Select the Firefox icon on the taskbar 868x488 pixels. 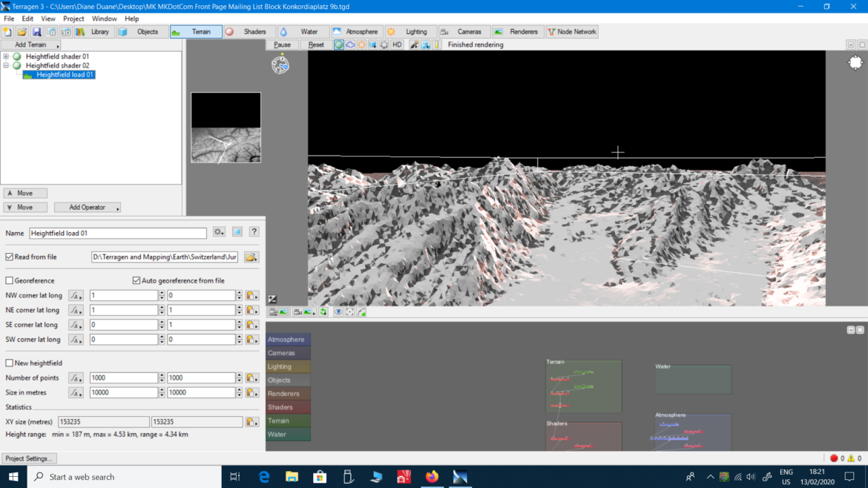point(431,477)
